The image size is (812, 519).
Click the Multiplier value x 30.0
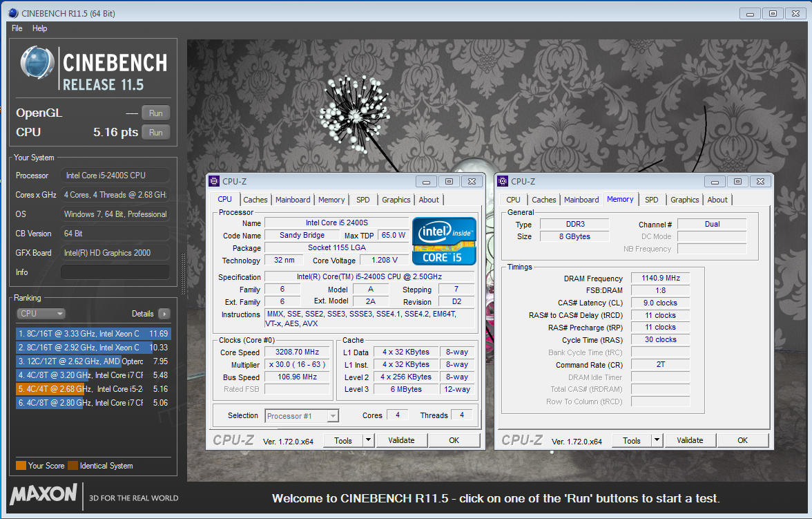click(297, 364)
